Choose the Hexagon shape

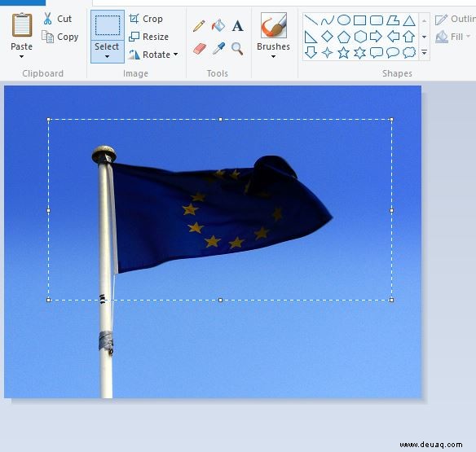click(360, 37)
